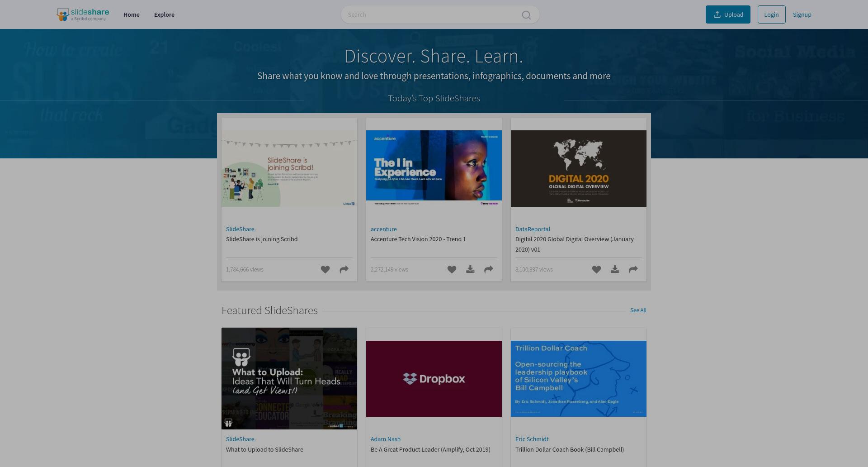The image size is (868, 467).
Task: Download Accenture Tech Vision 2020 slideshow
Action: pyautogui.click(x=470, y=270)
